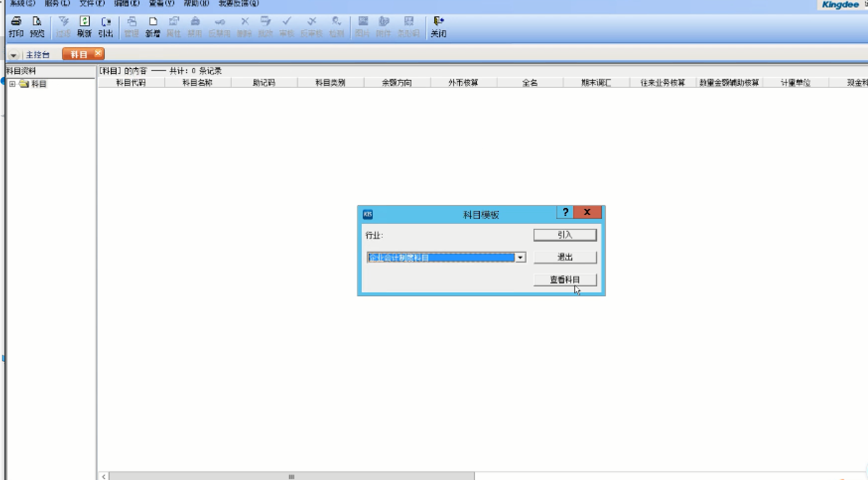This screenshot has height=480, width=868.
Task: Expand the 科目 tree node
Action: (x=12, y=84)
